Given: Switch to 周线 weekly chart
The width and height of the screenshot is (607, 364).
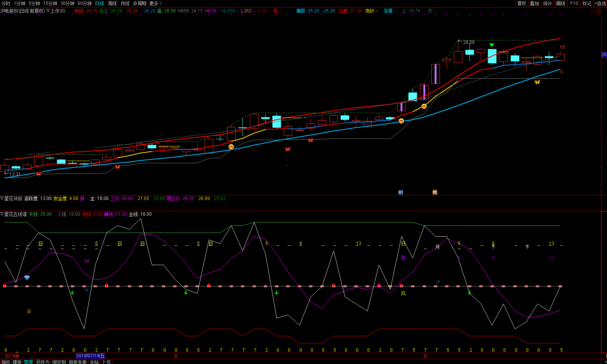Looking at the screenshot, I should [112, 3].
